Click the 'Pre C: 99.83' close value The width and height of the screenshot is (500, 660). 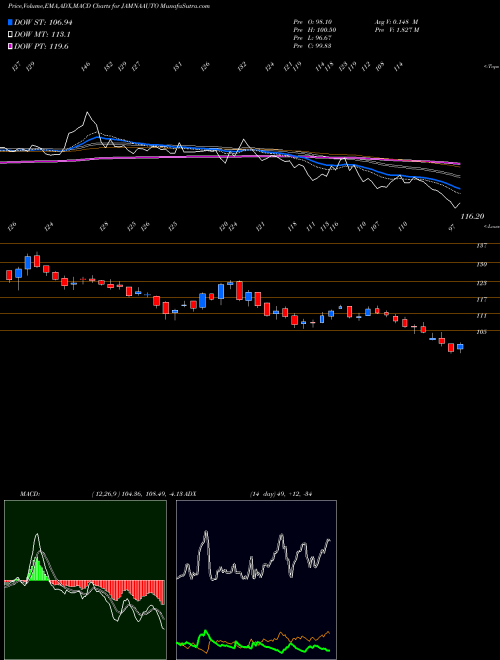pyautogui.click(x=312, y=46)
